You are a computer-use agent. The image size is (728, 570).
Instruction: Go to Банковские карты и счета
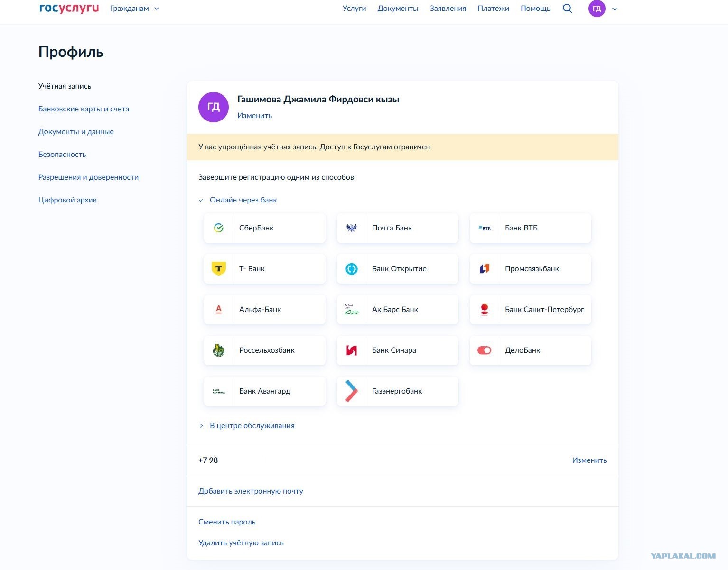tap(84, 109)
